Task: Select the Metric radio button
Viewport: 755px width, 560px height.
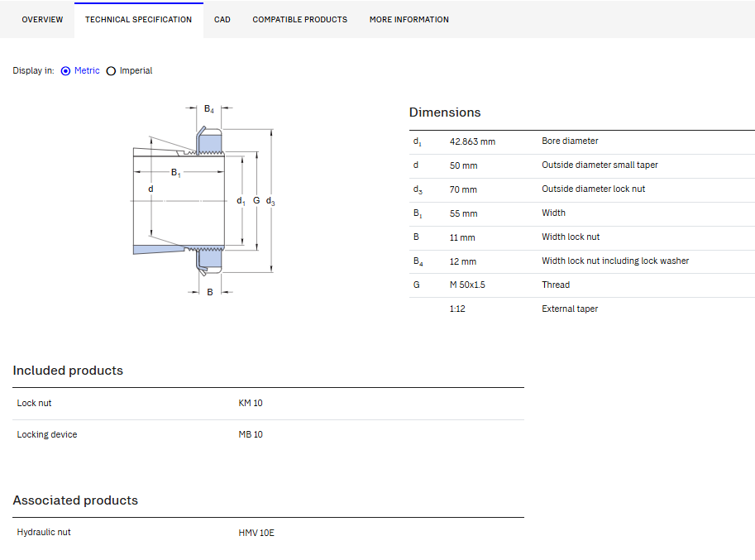Action: point(65,71)
